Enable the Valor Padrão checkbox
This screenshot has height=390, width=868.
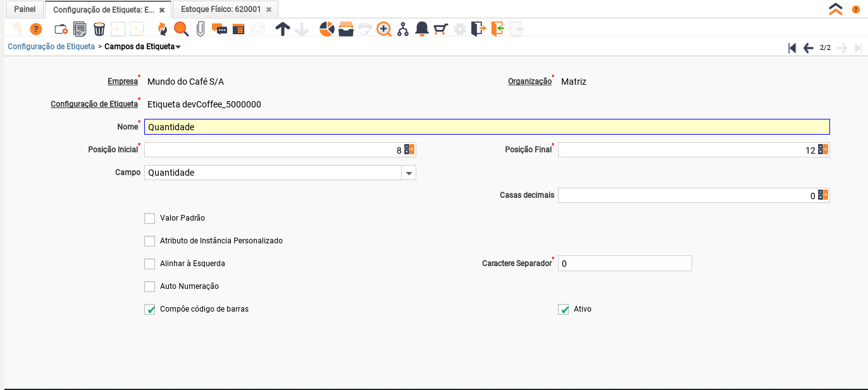tap(149, 218)
